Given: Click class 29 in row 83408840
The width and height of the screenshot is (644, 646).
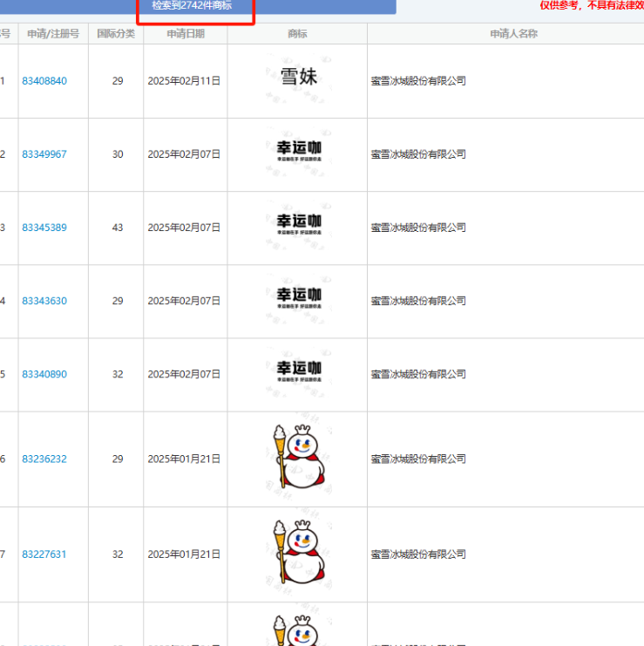Looking at the screenshot, I should pyautogui.click(x=118, y=81).
